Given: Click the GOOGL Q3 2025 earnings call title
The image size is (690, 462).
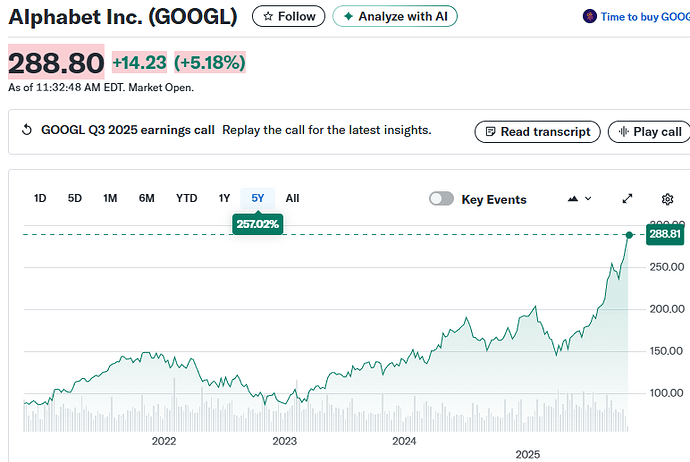Looking at the screenshot, I should coord(128,130).
